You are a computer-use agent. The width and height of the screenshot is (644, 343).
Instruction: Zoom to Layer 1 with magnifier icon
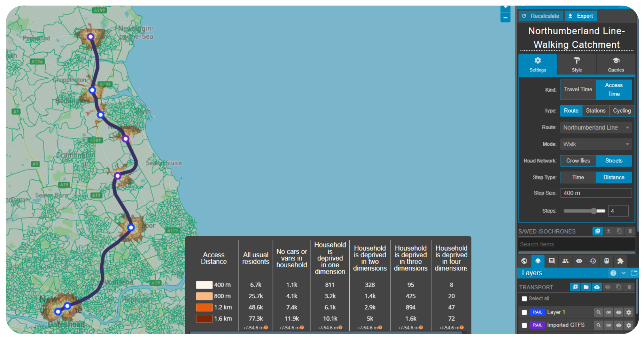(598, 312)
